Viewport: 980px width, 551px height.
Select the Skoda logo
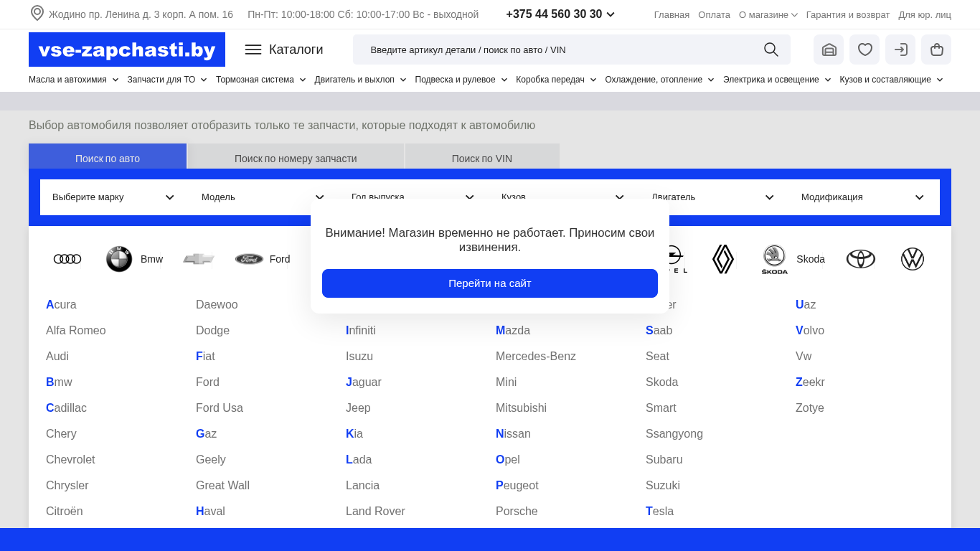coord(775,259)
